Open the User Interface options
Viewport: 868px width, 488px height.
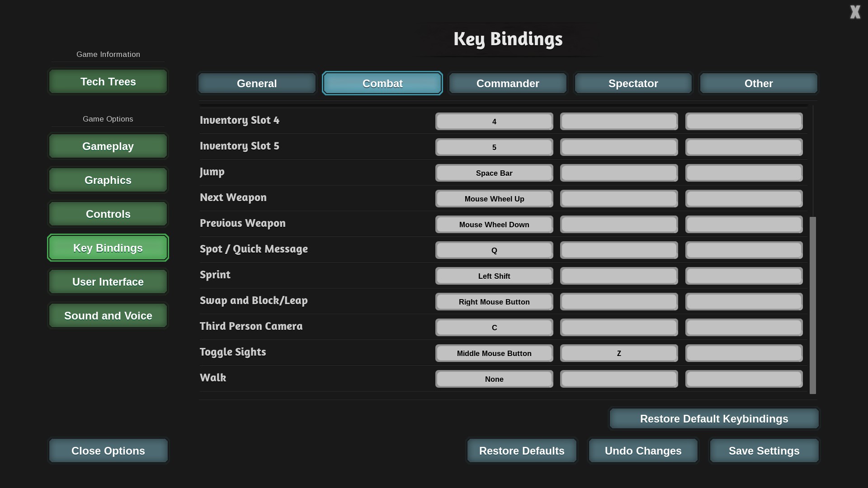108,282
